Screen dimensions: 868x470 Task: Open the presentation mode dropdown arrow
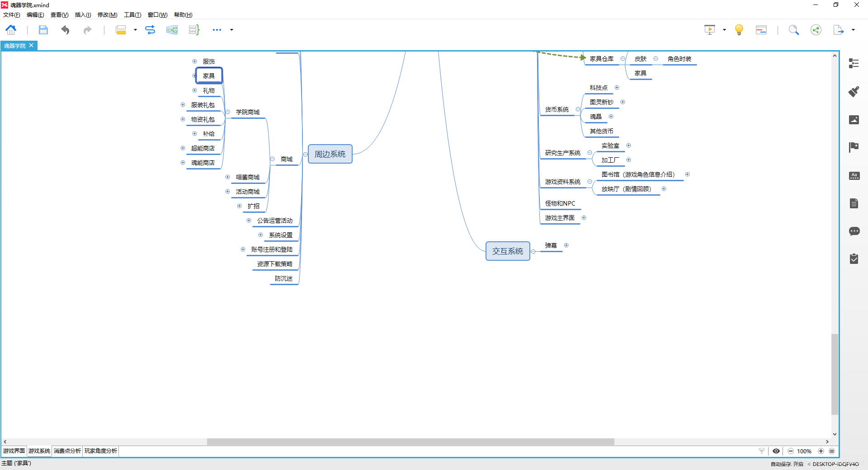[x=724, y=30]
